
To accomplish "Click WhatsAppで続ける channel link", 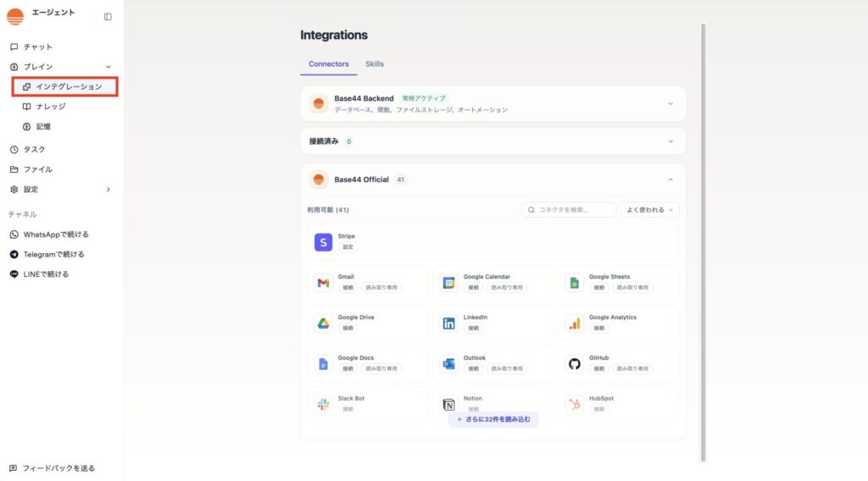I will pos(55,235).
